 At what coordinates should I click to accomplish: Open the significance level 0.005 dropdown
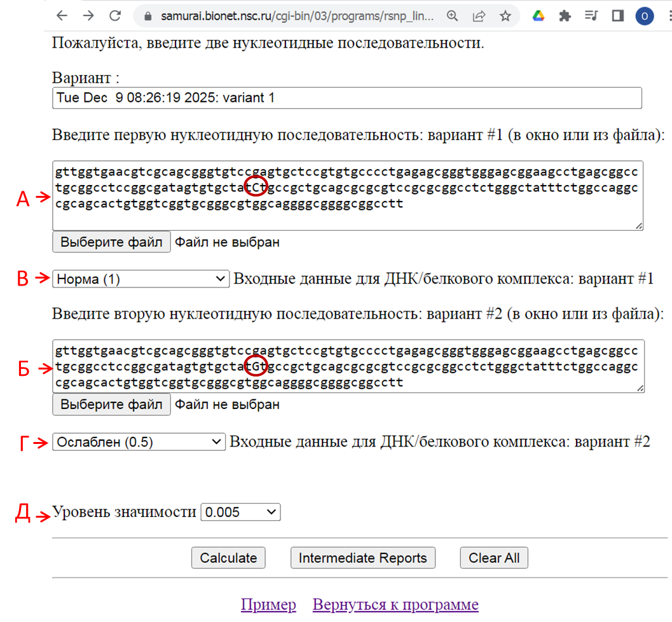240,512
